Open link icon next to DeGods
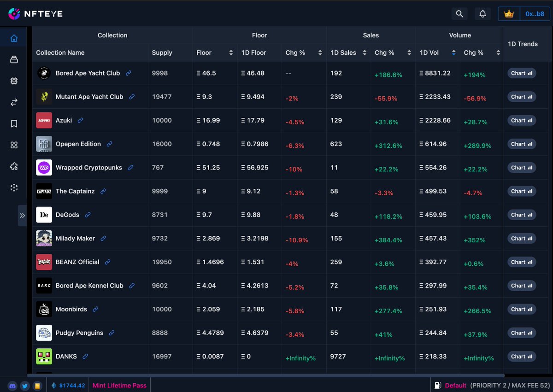This screenshot has width=553, height=392. [x=88, y=215]
